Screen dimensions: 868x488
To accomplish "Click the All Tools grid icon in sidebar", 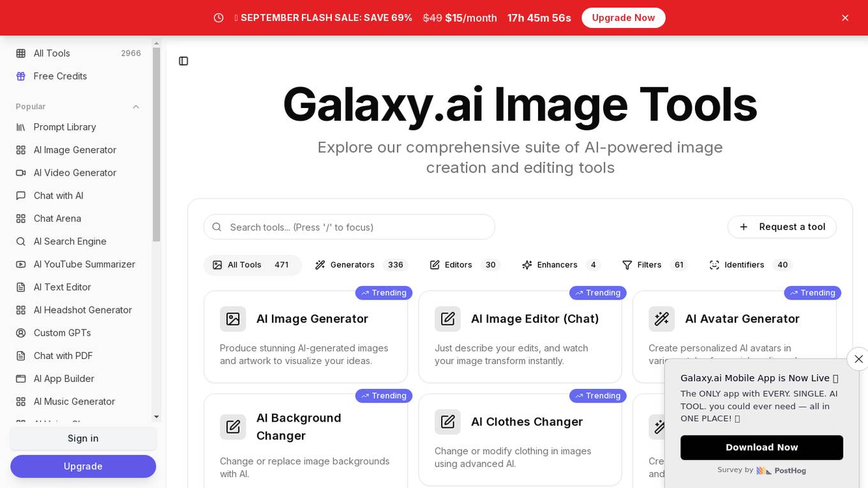I will (21, 54).
